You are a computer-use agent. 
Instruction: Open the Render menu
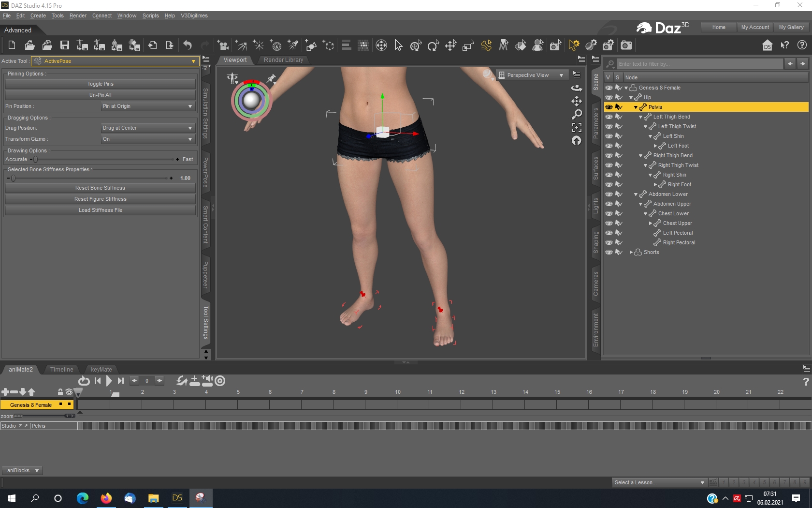click(77, 16)
